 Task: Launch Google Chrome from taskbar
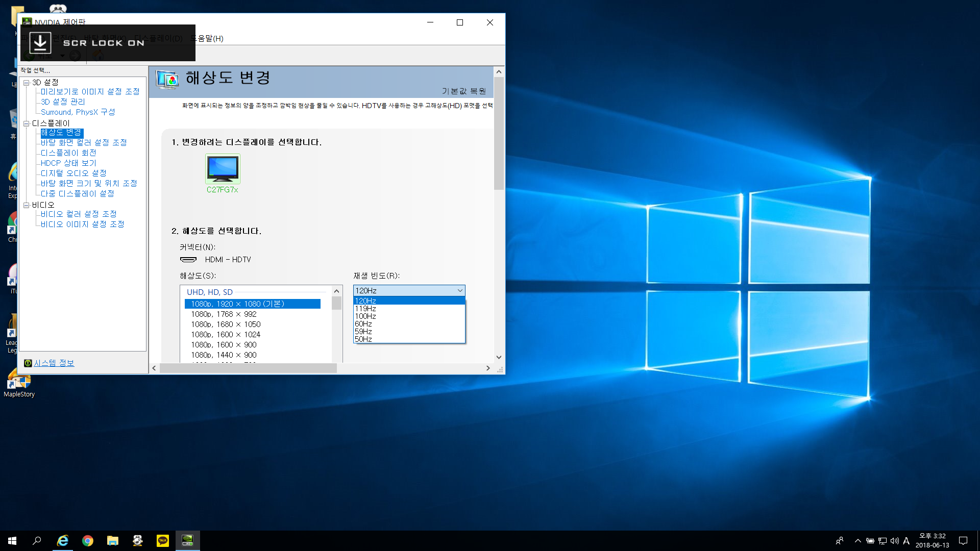coord(88,541)
